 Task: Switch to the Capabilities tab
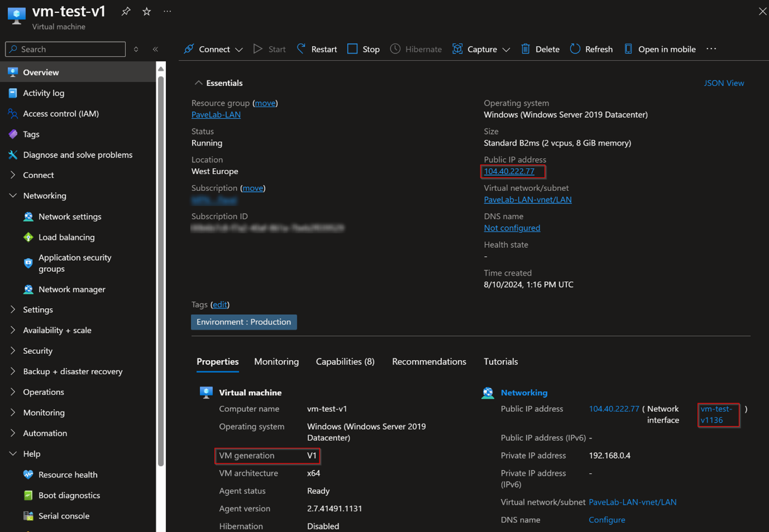coord(345,361)
